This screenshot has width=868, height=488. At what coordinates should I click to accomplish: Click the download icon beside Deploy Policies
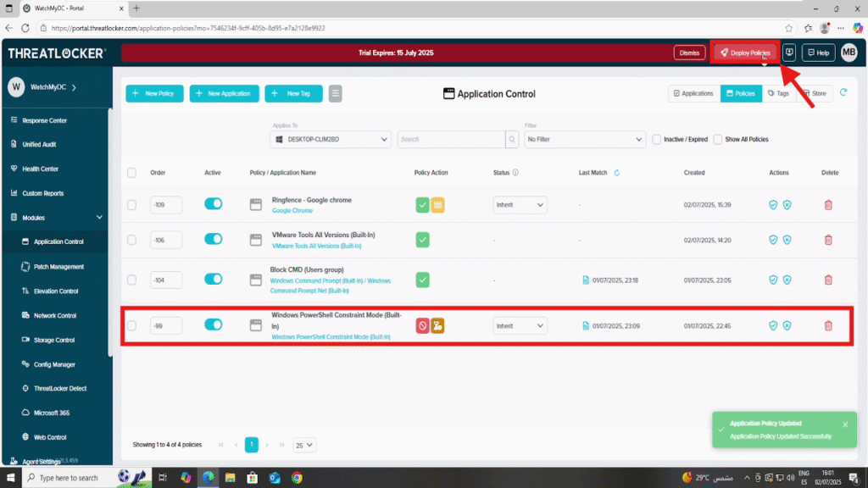coord(789,53)
